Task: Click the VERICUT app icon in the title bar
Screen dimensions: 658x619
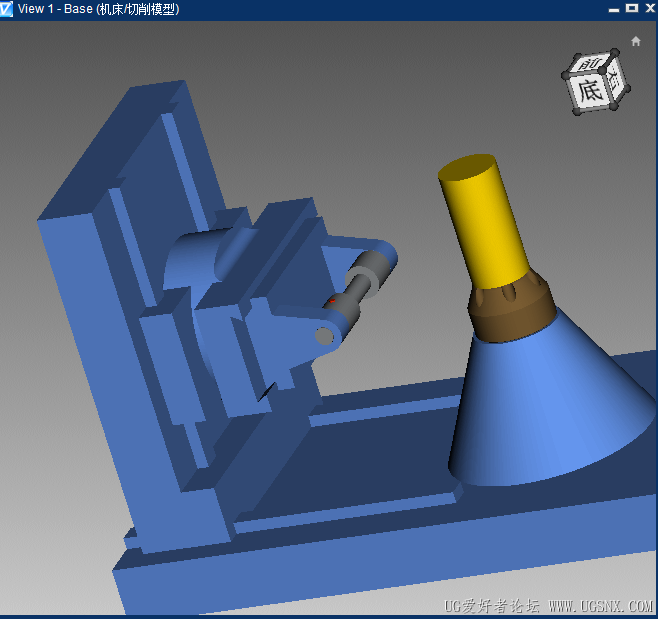Action: (x=8, y=9)
